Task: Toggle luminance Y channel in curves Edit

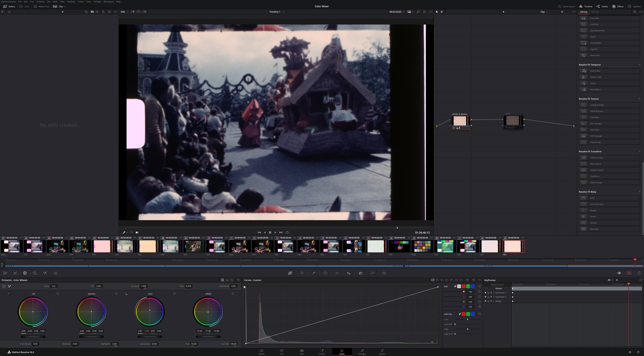Action: [459, 286]
